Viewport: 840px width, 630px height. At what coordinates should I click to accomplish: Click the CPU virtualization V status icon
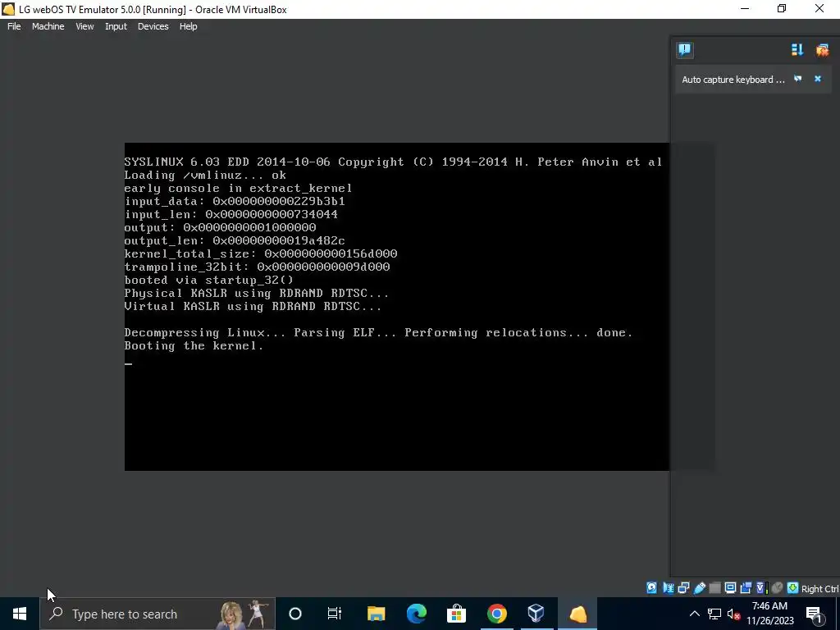click(x=761, y=587)
